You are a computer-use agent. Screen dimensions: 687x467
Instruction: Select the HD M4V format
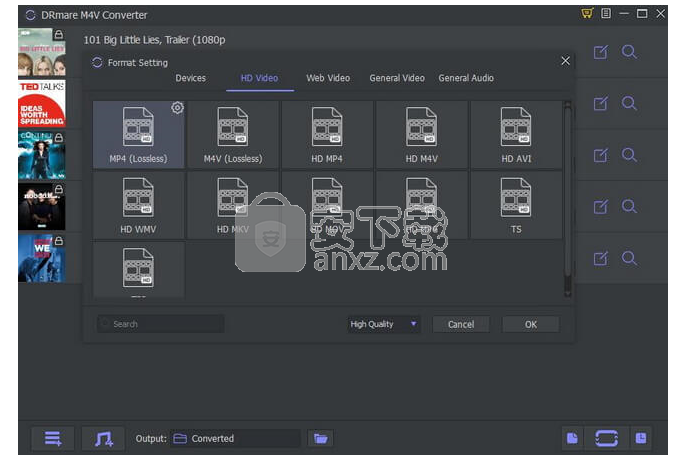click(x=421, y=134)
